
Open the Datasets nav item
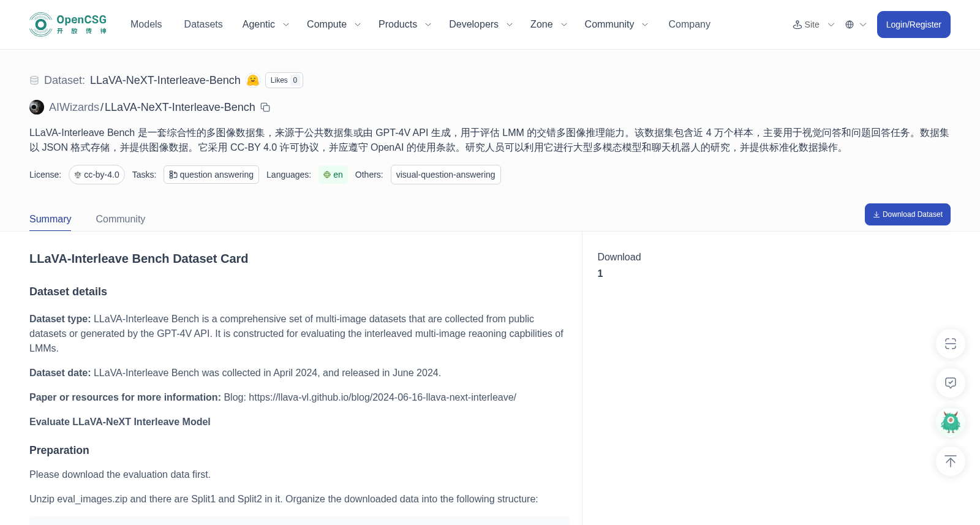point(203,25)
